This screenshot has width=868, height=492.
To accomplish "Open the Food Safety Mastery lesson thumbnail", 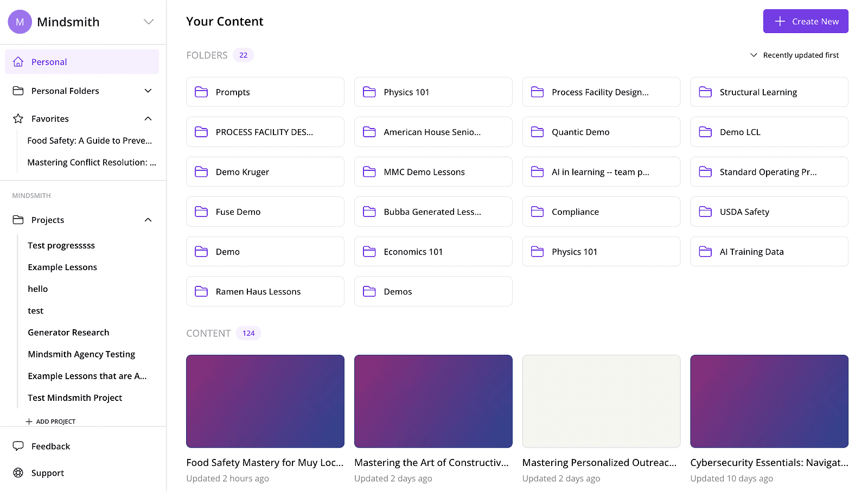I will [x=265, y=401].
